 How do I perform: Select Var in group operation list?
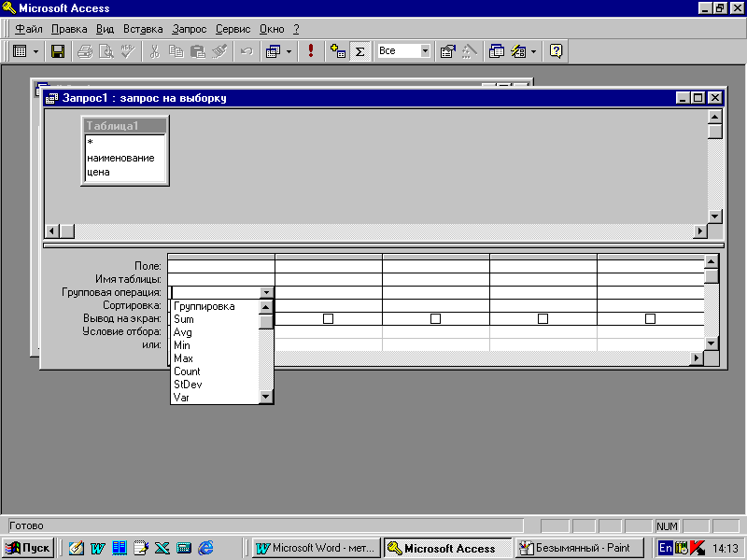tap(215, 398)
